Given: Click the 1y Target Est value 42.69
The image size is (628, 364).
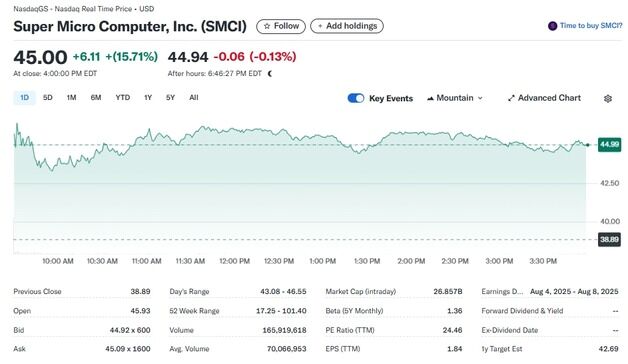Looking at the screenshot, I should pyautogui.click(x=608, y=349).
